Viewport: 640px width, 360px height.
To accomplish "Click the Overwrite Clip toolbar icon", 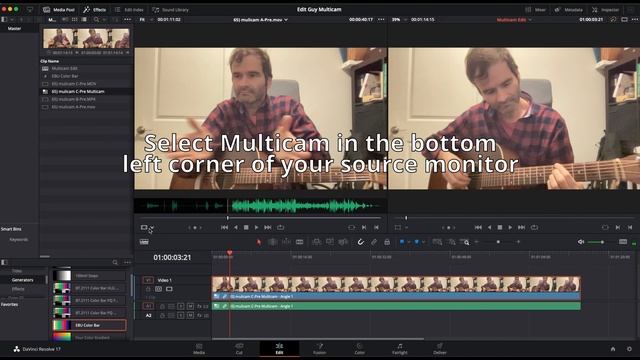I will 330,242.
